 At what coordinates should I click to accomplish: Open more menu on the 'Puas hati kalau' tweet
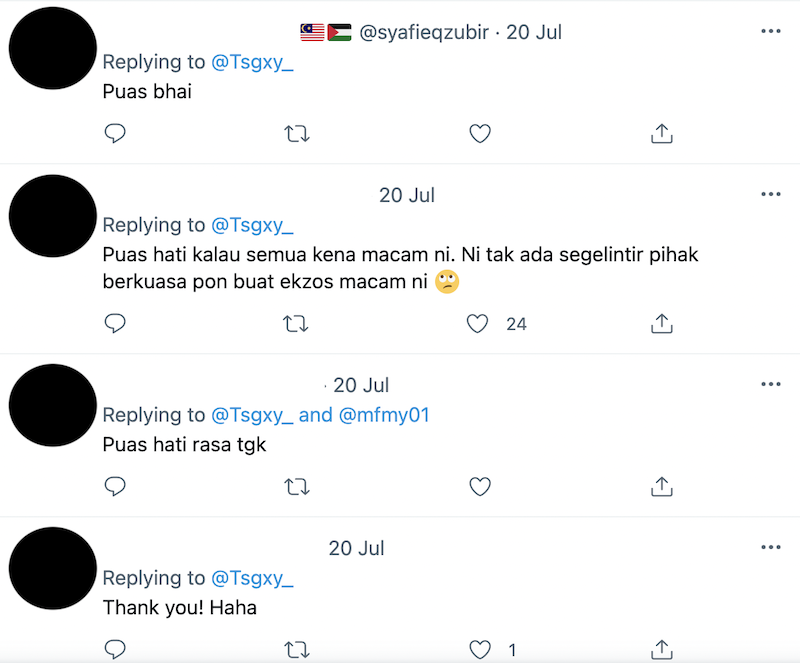click(770, 195)
